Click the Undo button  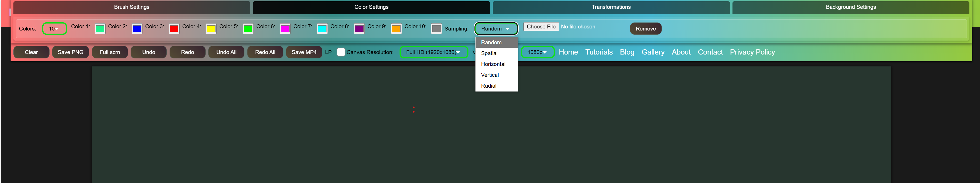coord(148,52)
